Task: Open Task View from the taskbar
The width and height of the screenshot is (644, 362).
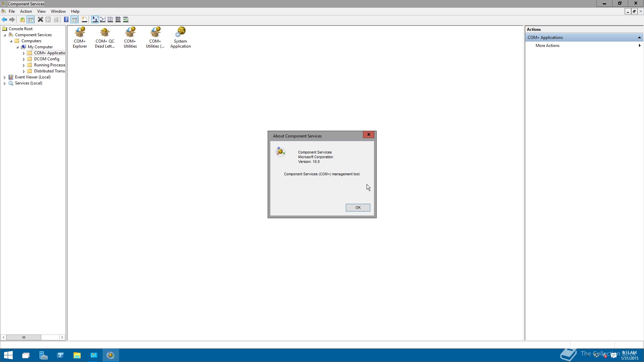Action: [26, 355]
